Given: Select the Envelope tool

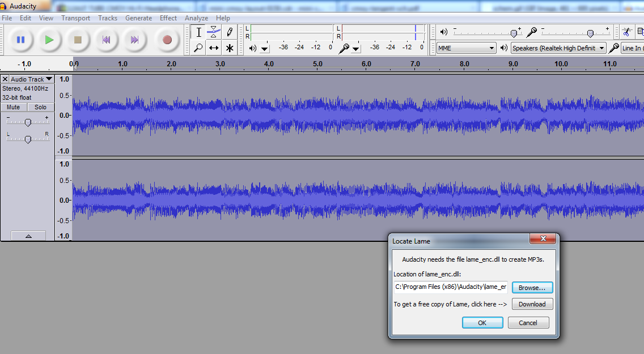Looking at the screenshot, I should click(x=214, y=32).
